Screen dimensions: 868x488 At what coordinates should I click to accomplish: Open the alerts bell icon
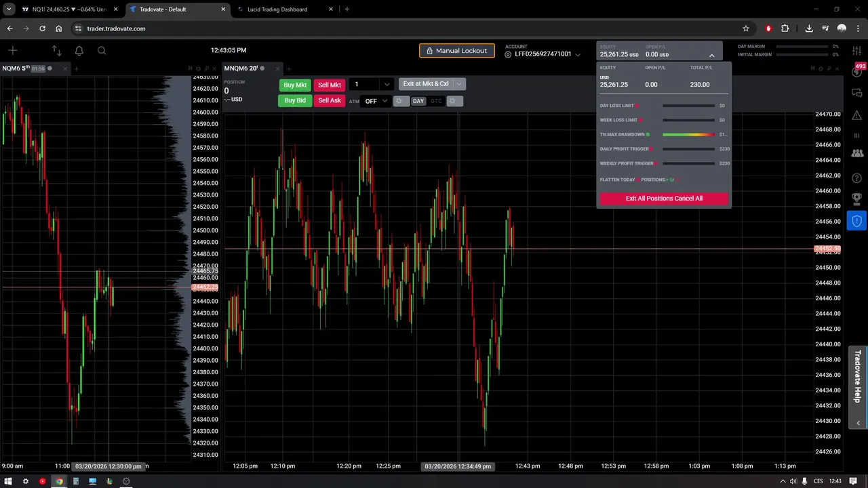pyautogui.click(x=79, y=50)
